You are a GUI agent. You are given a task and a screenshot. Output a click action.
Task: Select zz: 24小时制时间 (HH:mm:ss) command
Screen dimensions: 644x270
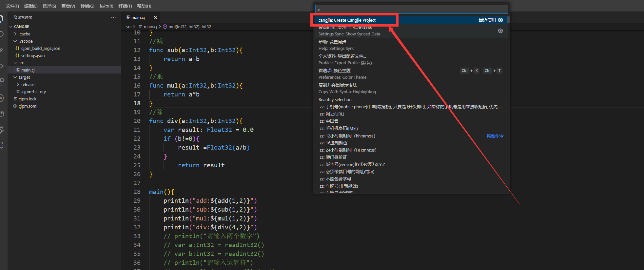point(411,150)
